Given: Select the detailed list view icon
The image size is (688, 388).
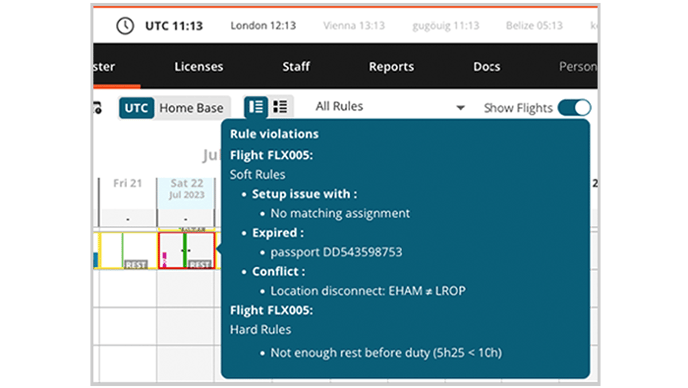Looking at the screenshot, I should coord(256,107).
